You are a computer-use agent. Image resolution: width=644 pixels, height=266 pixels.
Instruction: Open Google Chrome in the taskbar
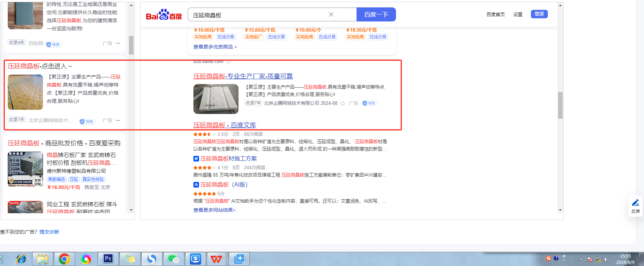pyautogui.click(x=64, y=259)
